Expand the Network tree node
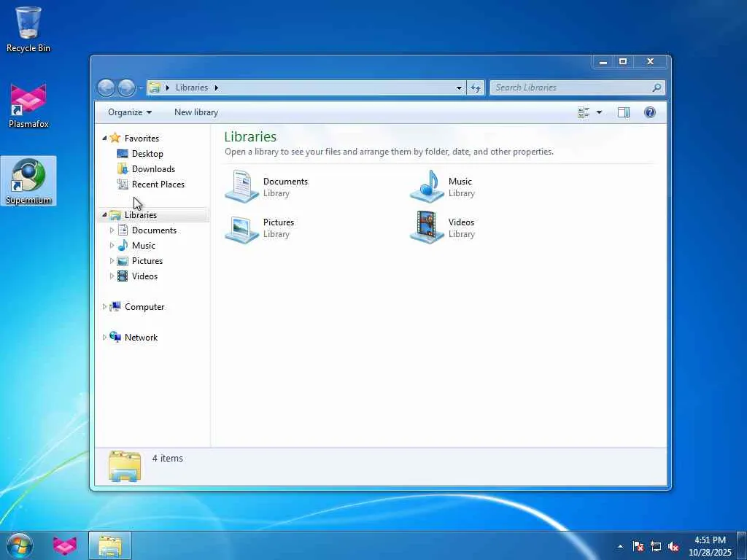Image resolution: width=747 pixels, height=560 pixels. coord(104,337)
